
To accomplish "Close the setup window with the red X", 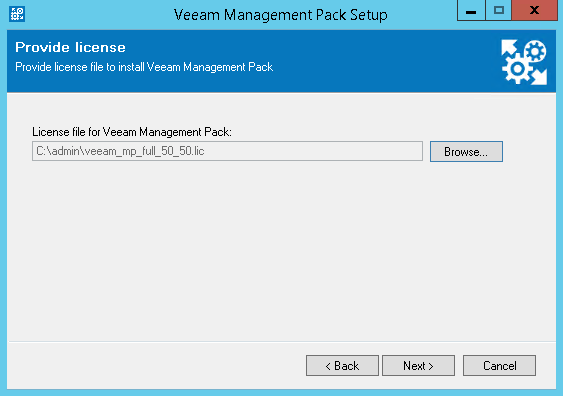I will click(x=534, y=10).
